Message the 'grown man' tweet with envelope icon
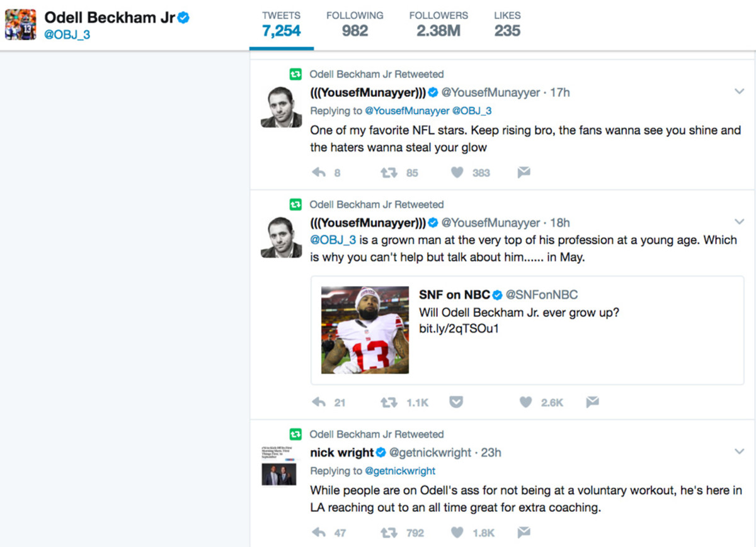This screenshot has height=547, width=756. coord(592,402)
